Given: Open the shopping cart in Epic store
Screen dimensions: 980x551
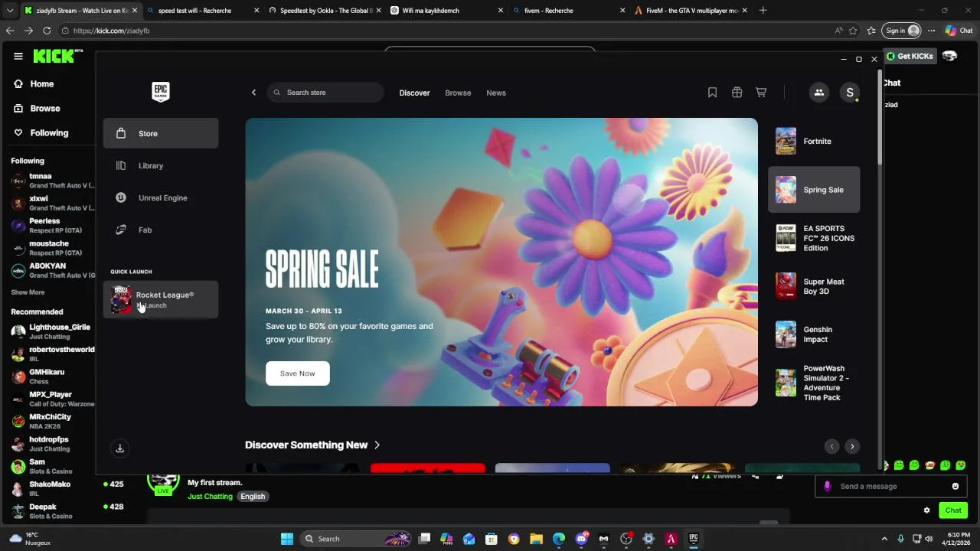Looking at the screenshot, I should point(761,93).
